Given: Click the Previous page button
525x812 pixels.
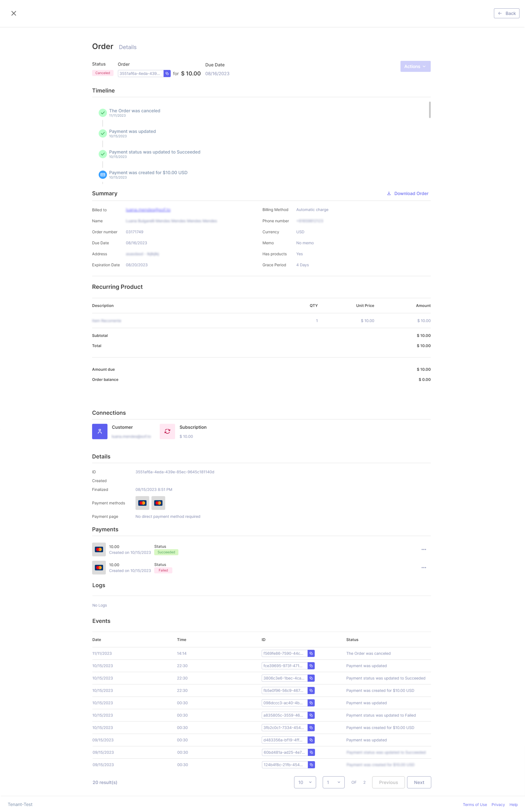Looking at the screenshot, I should tap(388, 782).
